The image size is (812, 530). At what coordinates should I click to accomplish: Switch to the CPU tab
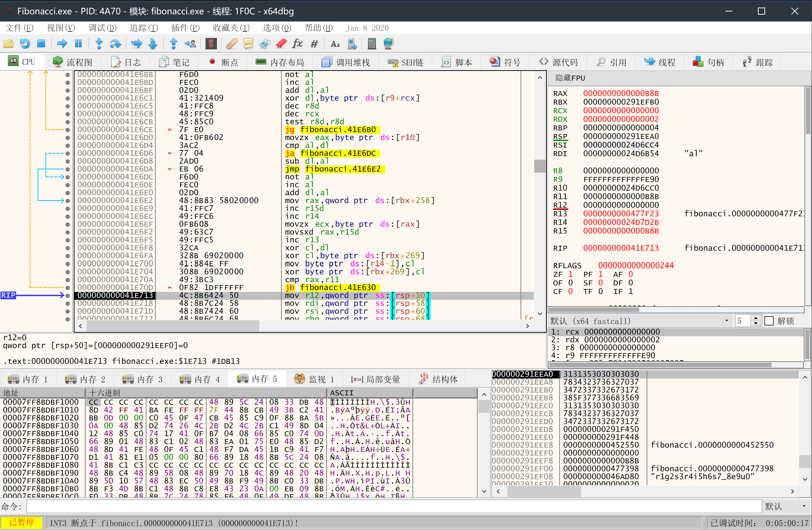(22, 62)
